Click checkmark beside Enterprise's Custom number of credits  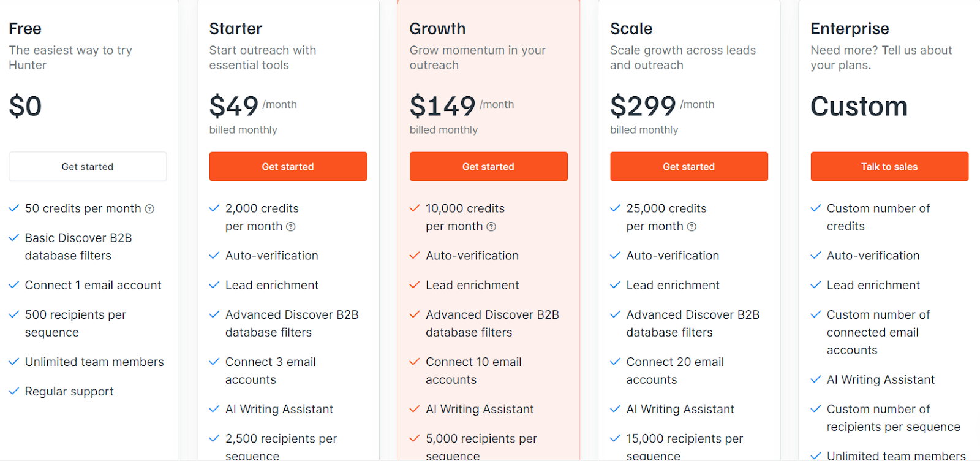click(x=815, y=208)
